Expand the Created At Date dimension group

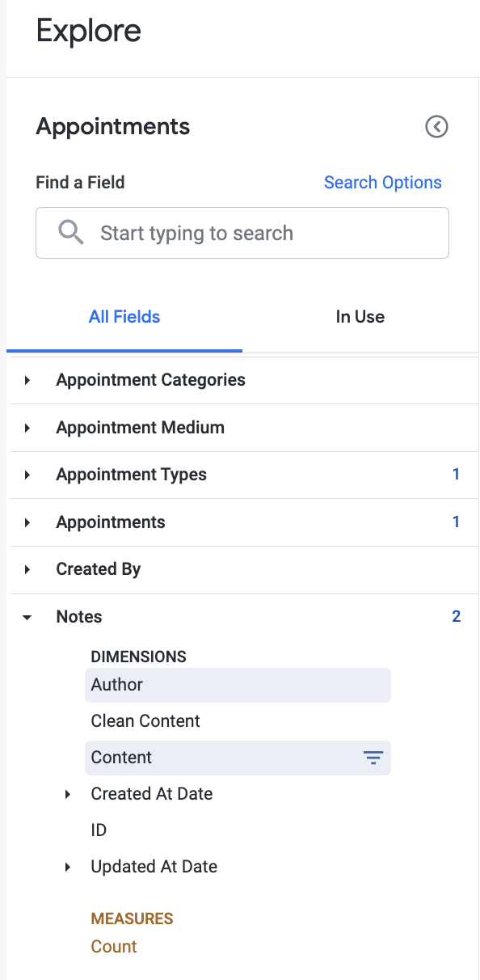click(x=68, y=795)
